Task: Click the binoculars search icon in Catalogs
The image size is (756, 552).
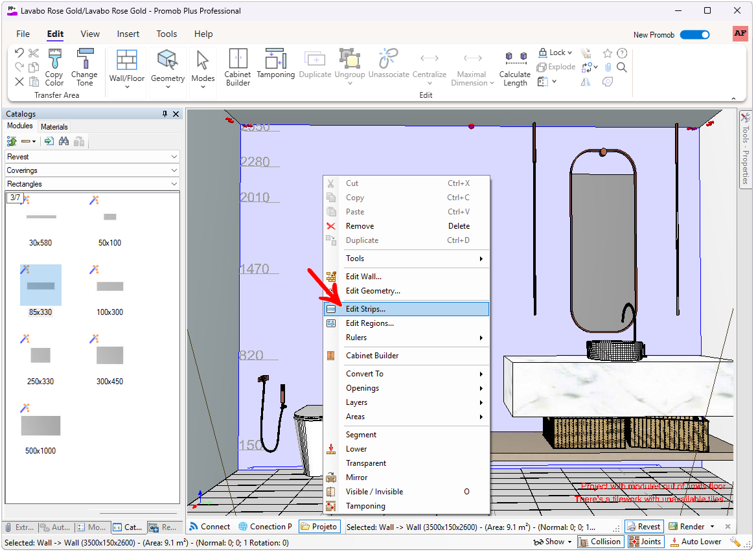Action: point(63,141)
